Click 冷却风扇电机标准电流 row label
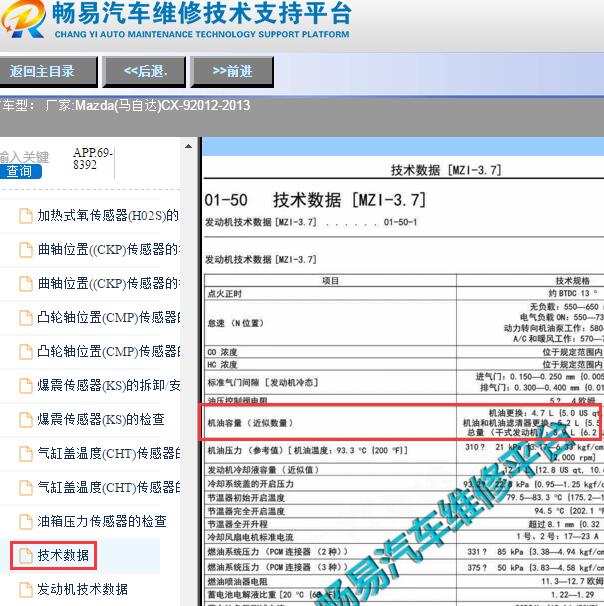Screen dimensions: 604x606 (x=250, y=537)
